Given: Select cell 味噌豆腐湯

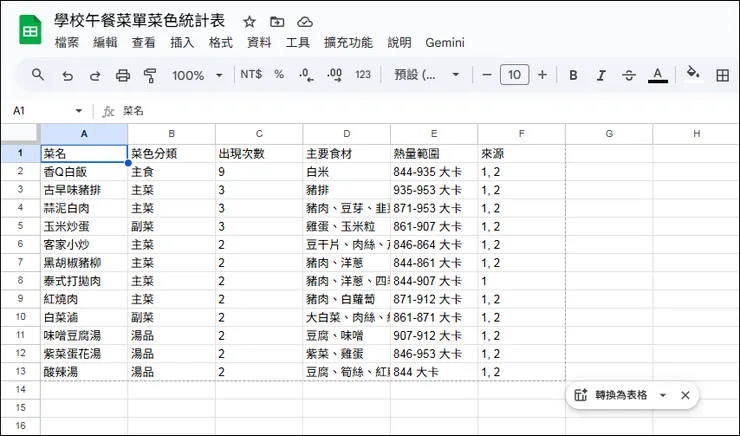Looking at the screenshot, I should pyautogui.click(x=84, y=335).
